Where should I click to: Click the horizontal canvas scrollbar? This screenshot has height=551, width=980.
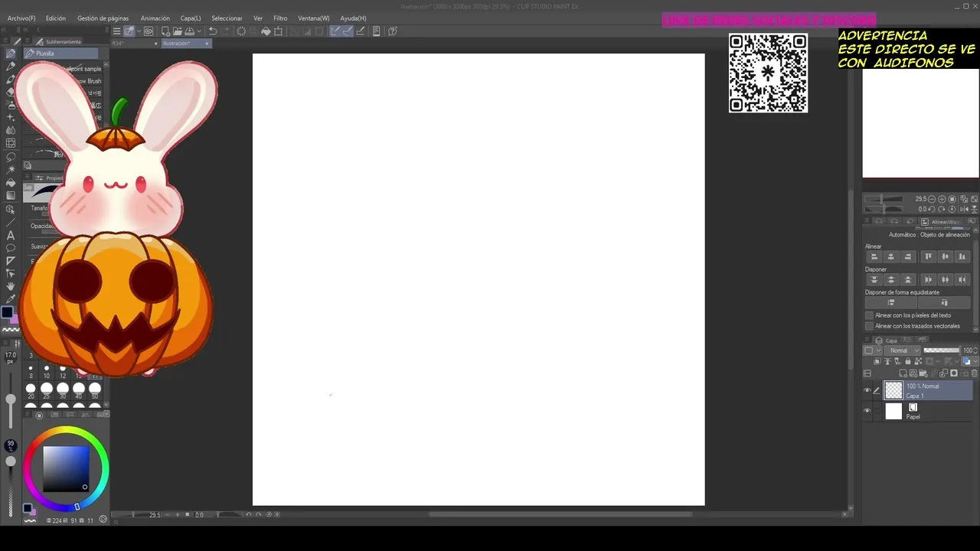(x=560, y=514)
